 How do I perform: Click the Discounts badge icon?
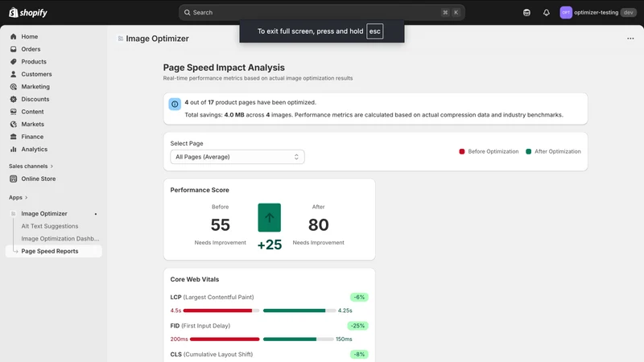[x=14, y=99]
